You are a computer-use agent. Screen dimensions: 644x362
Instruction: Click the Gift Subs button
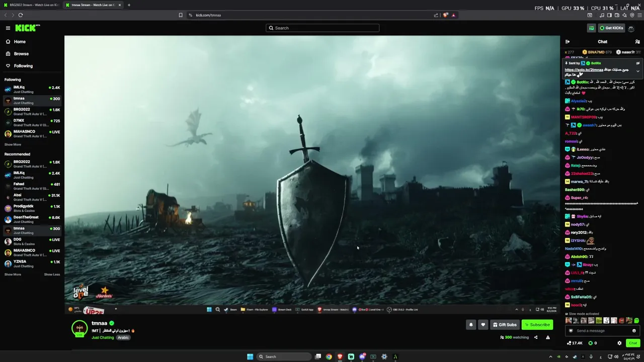pos(505,325)
